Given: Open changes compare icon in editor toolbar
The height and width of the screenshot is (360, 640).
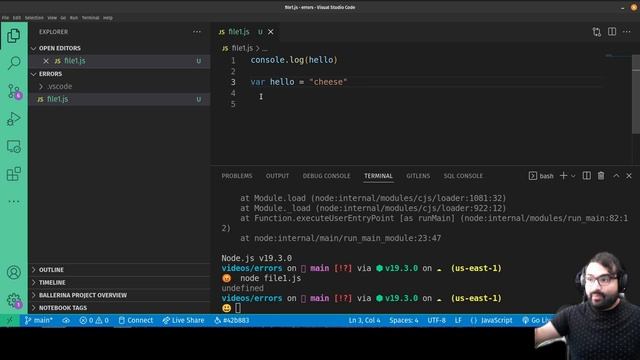Looking at the screenshot, I should point(597,32).
